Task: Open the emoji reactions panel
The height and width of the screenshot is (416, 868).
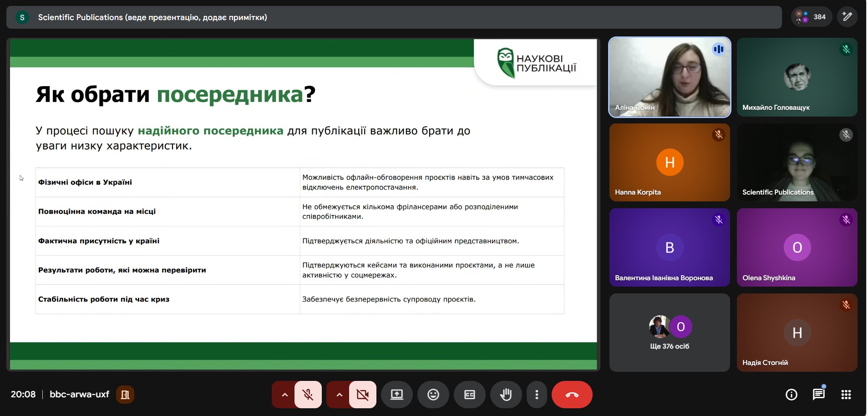Action: pos(433,395)
